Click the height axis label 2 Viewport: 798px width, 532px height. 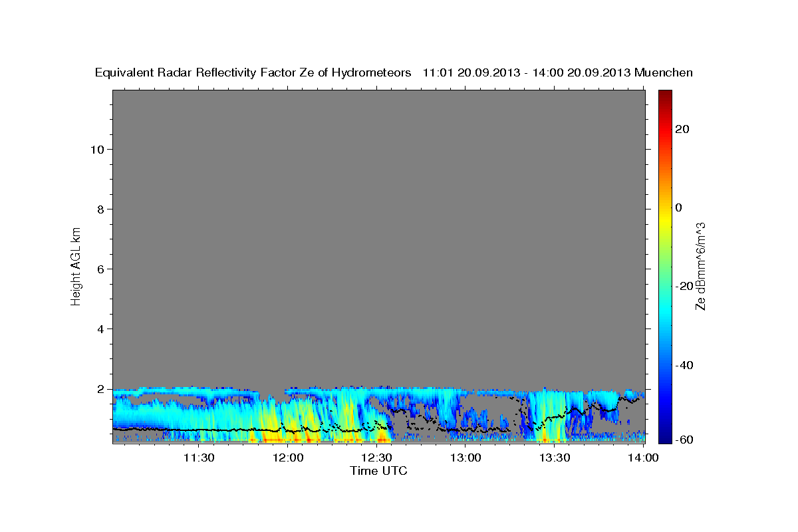coord(99,388)
